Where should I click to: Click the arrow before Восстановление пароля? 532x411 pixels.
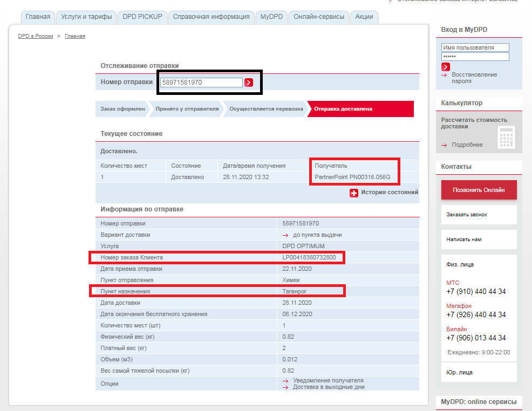coord(444,75)
